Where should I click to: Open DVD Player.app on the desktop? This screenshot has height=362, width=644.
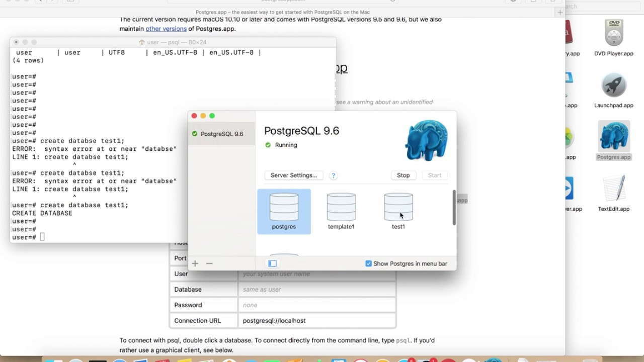tap(613, 38)
